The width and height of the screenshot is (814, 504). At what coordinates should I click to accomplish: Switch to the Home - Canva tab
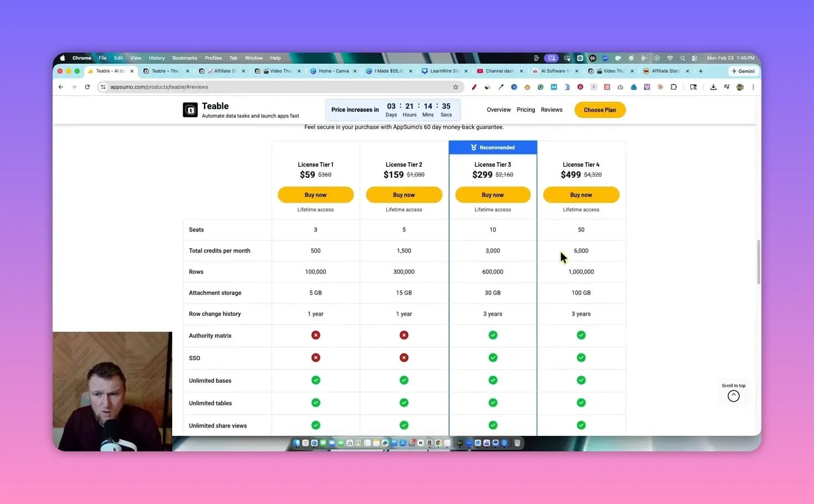coord(334,71)
